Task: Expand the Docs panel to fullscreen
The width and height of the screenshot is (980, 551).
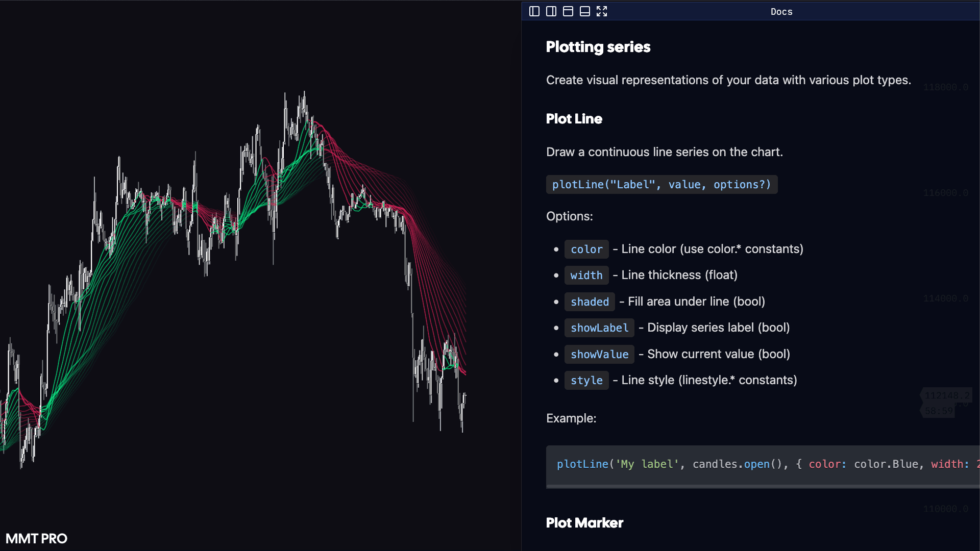Action: click(602, 11)
